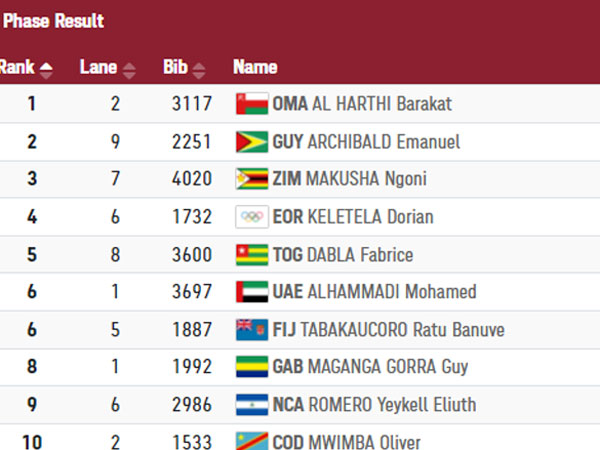Click the Oman flag icon
This screenshot has width=600, height=450.
[251, 103]
